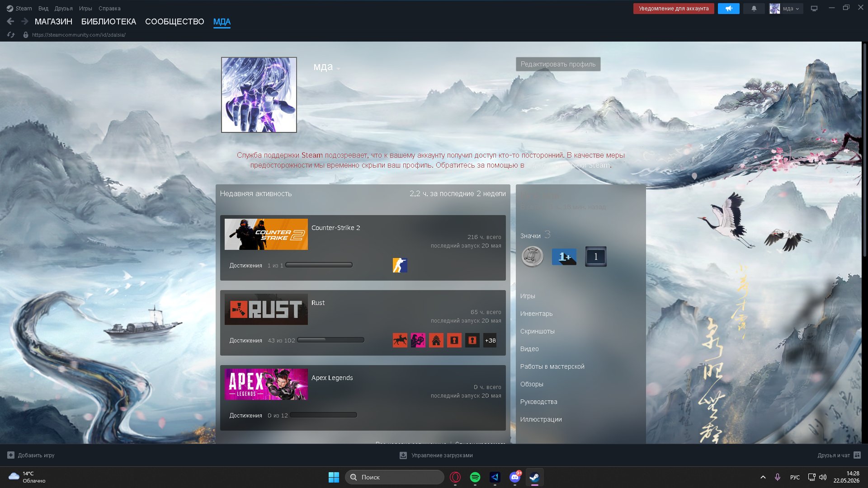Viewport: 868px width, 488px height.
Task: Click the small account avatar in the top bar
Action: pos(775,9)
